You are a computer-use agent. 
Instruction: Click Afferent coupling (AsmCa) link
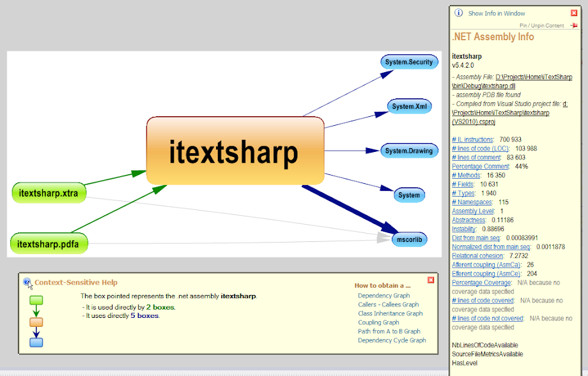pos(486,265)
